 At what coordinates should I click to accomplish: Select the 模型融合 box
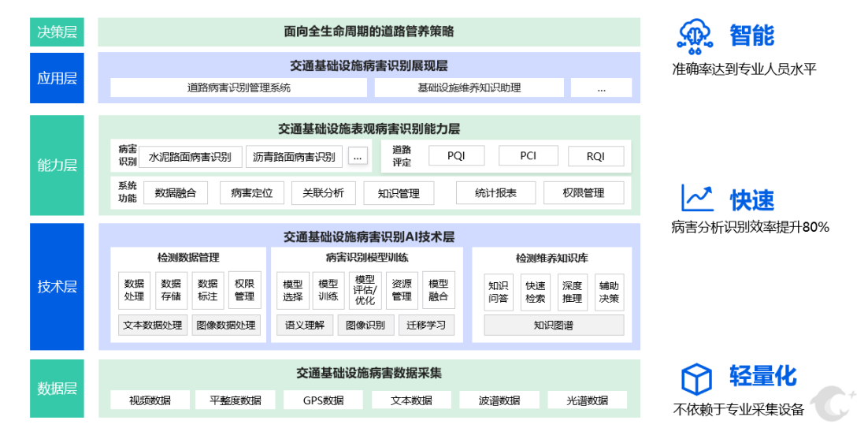[x=439, y=290]
